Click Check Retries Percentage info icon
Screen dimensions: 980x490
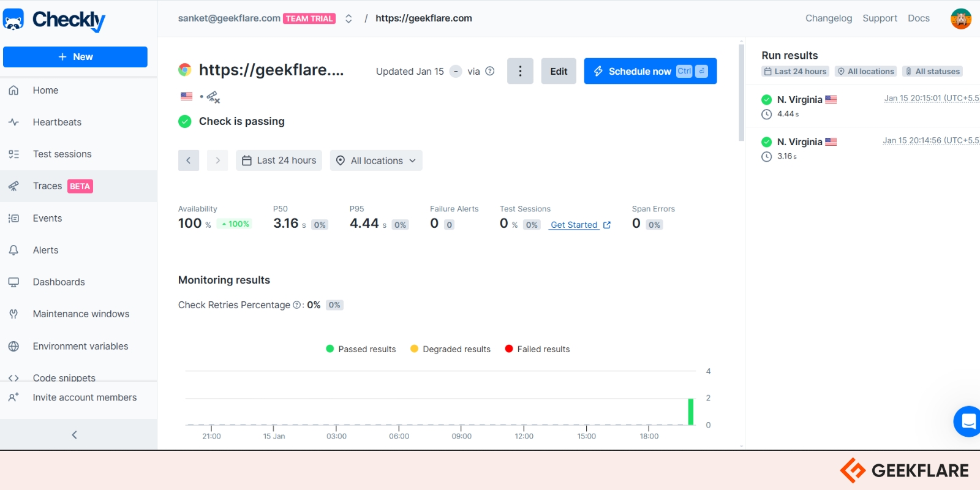[x=296, y=305]
